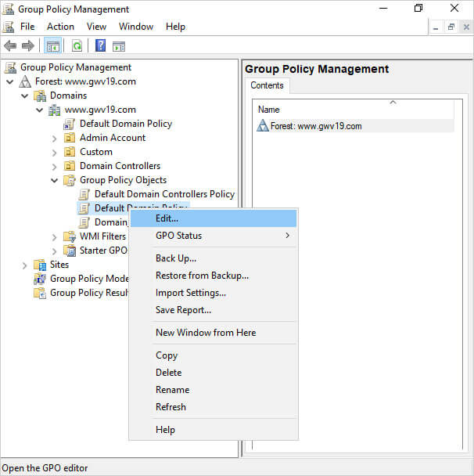Select Back Up... in the context menu
The image size is (474, 476).
click(214, 258)
